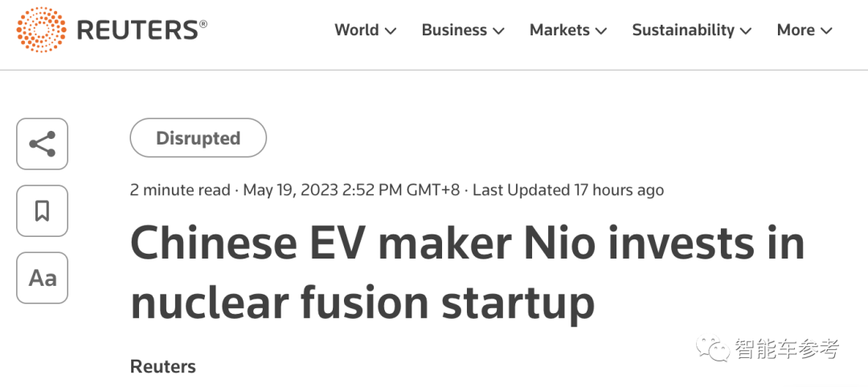Click the Nio nuclear fusion headline

466,273
